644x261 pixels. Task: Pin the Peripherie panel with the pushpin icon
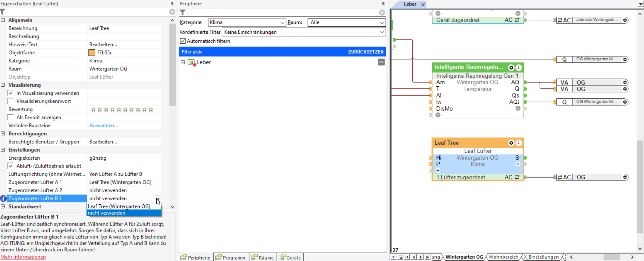[x=383, y=3]
